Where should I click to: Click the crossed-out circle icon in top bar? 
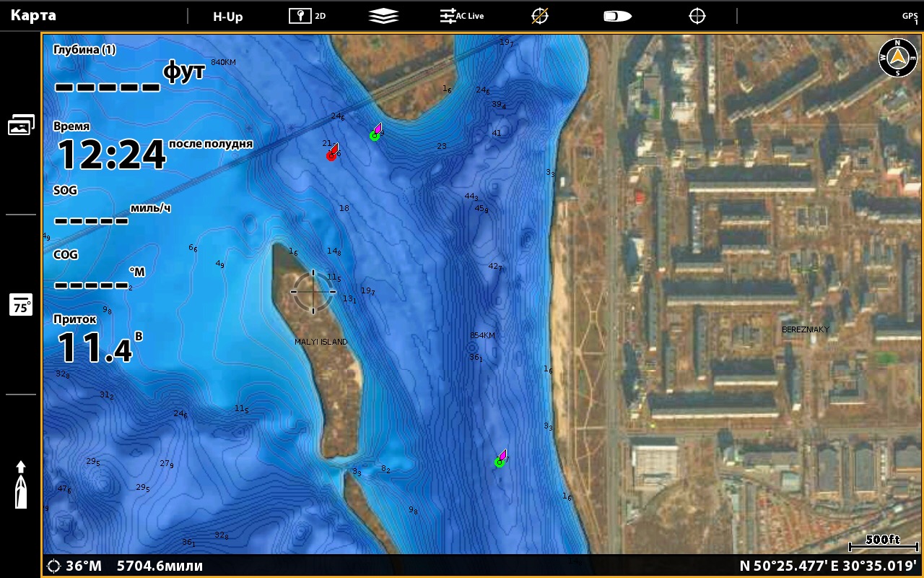coord(540,16)
